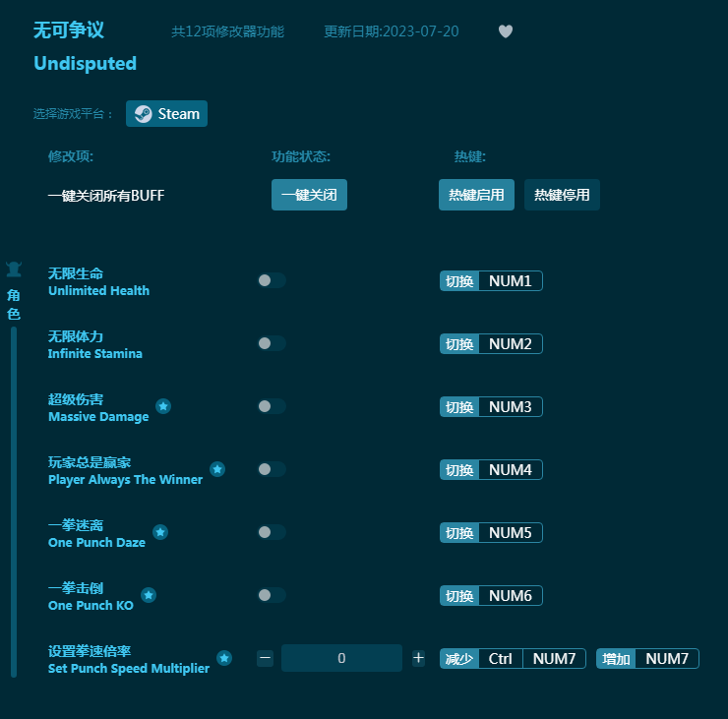Click the 共12项修改器功能 text

[x=227, y=31]
